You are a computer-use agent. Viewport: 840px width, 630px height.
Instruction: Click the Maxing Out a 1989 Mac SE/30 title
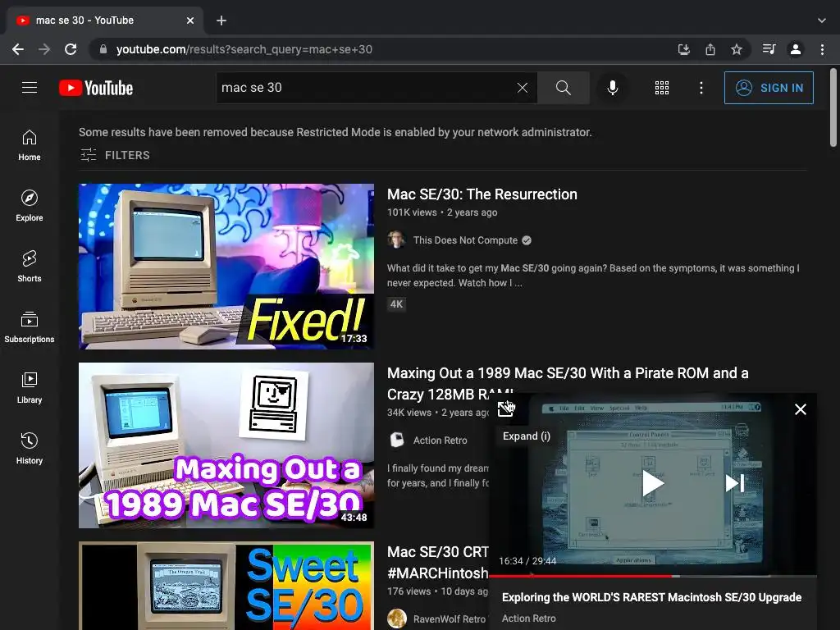coord(568,373)
